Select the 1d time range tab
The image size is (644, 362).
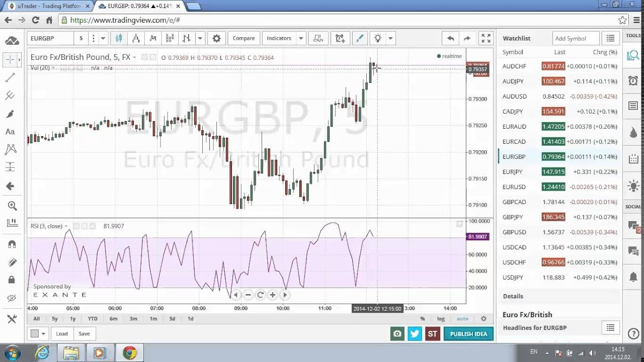191,319
